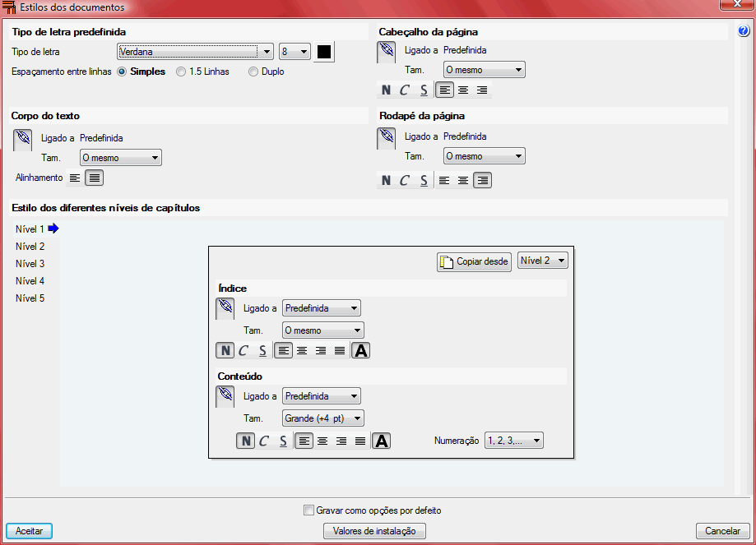Select 1.5 Linhas line spacing
The height and width of the screenshot is (545, 756).
point(181,72)
